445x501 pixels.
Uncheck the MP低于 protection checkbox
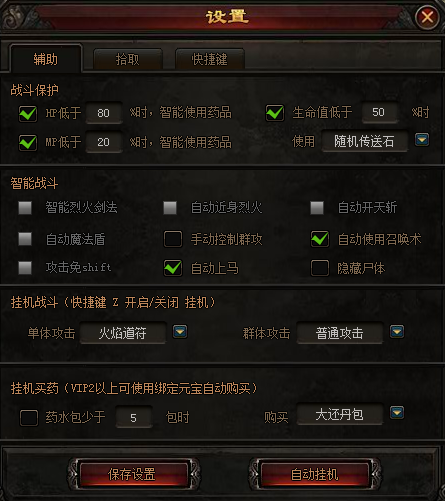28,142
